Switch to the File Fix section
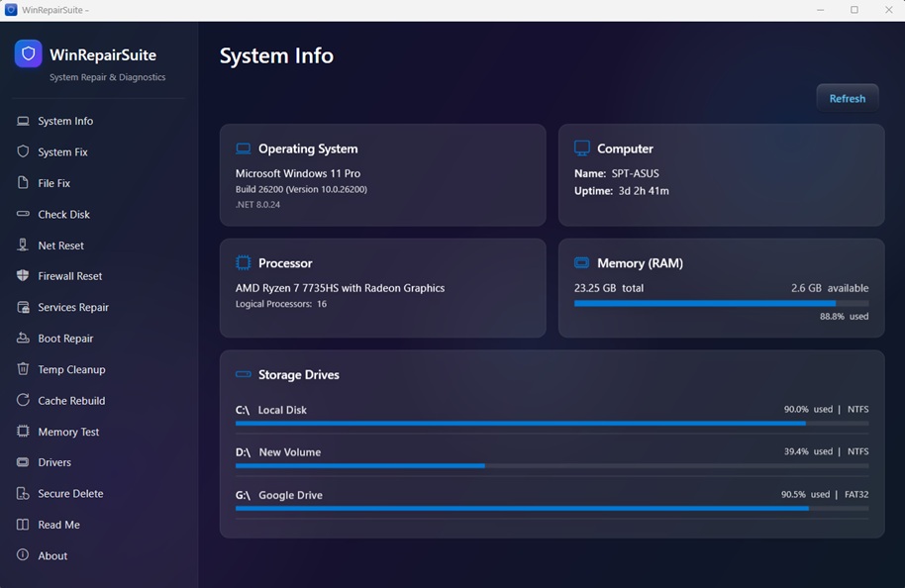This screenshot has height=588, width=905. 55,182
